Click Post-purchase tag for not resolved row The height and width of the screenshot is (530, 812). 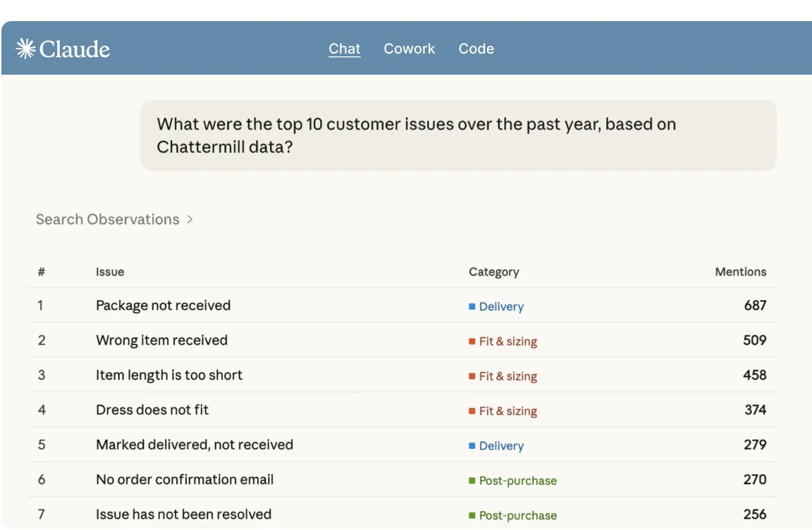tap(512, 515)
